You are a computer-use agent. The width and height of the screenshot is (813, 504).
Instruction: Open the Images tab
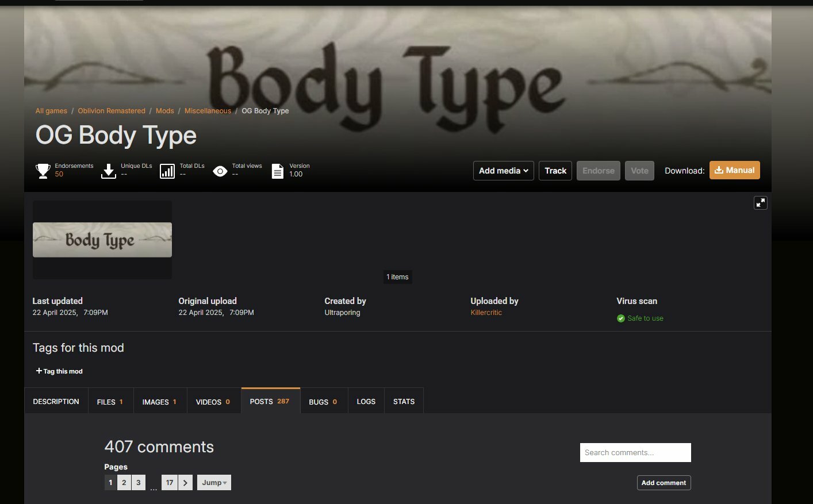(160, 402)
